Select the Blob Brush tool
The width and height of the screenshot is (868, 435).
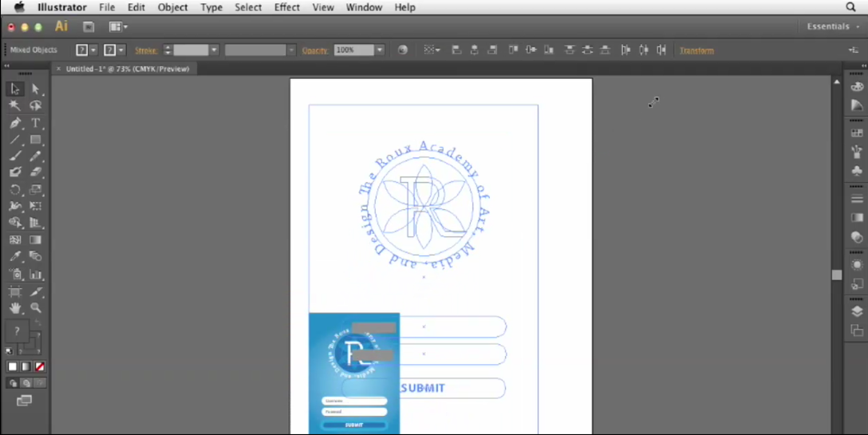(15, 172)
